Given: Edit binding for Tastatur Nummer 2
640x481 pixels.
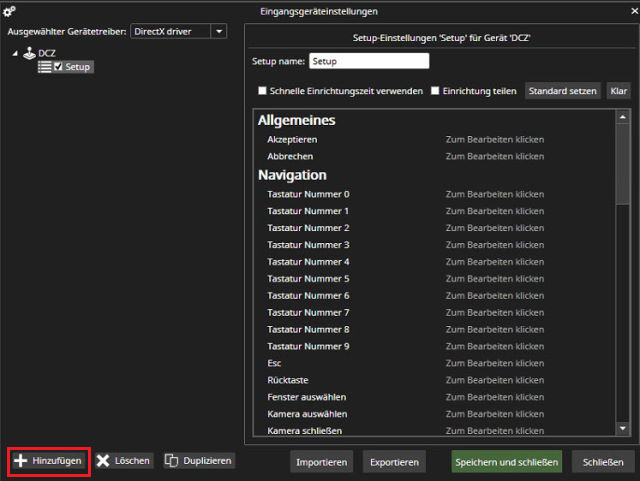Looking at the screenshot, I should pyautogui.click(x=495, y=228).
